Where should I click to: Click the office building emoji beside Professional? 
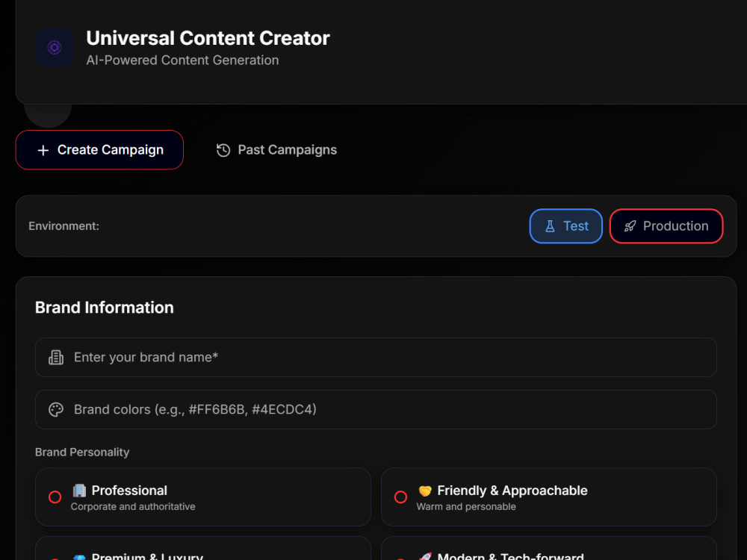click(79, 491)
